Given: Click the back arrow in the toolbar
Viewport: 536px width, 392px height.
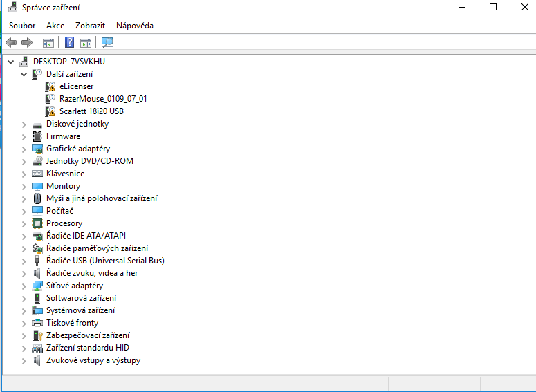Looking at the screenshot, I should pos(11,43).
